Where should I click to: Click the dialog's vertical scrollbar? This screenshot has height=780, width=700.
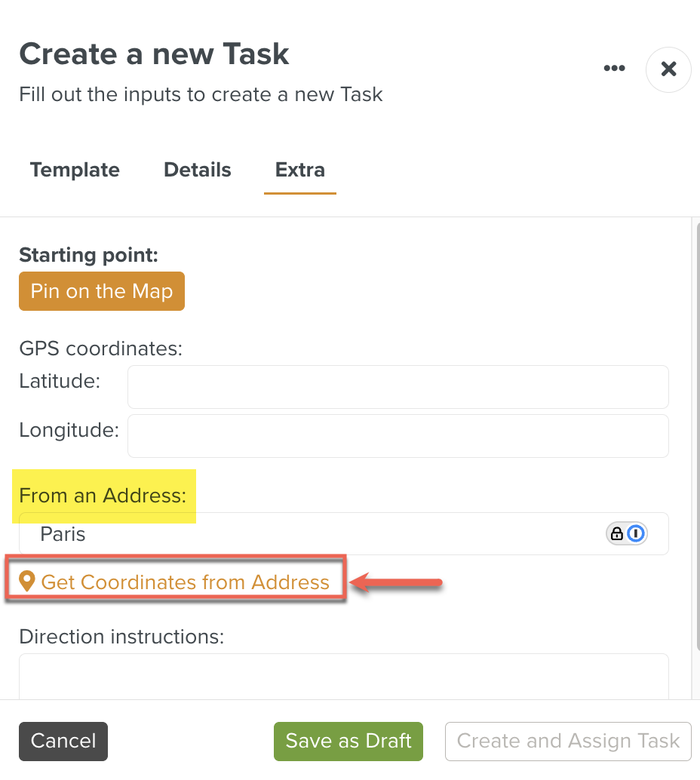point(695,453)
